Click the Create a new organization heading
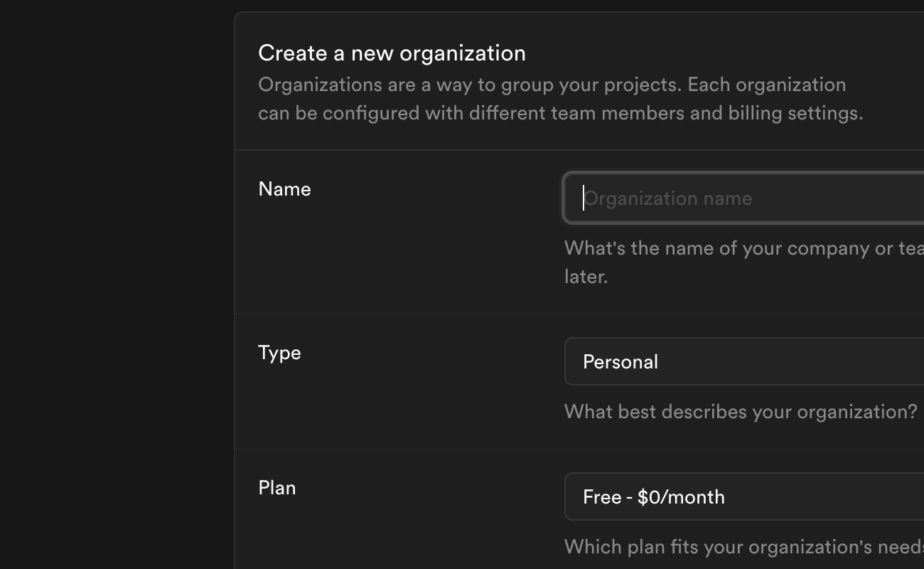The width and height of the screenshot is (924, 569). click(392, 53)
